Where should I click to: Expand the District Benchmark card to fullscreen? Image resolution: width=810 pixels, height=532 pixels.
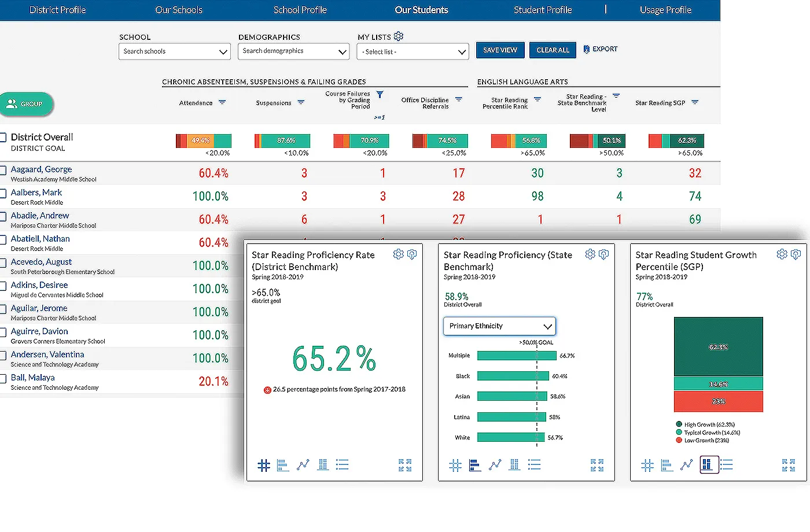[404, 464]
